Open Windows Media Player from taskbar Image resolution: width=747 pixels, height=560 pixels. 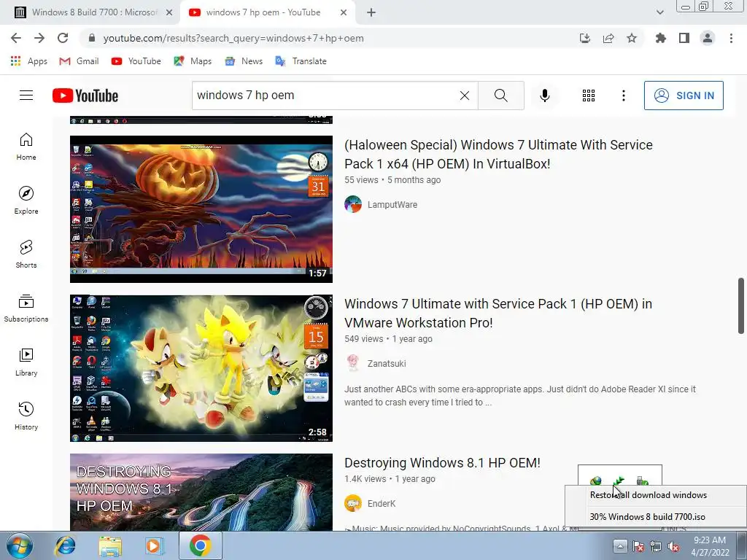tap(154, 545)
